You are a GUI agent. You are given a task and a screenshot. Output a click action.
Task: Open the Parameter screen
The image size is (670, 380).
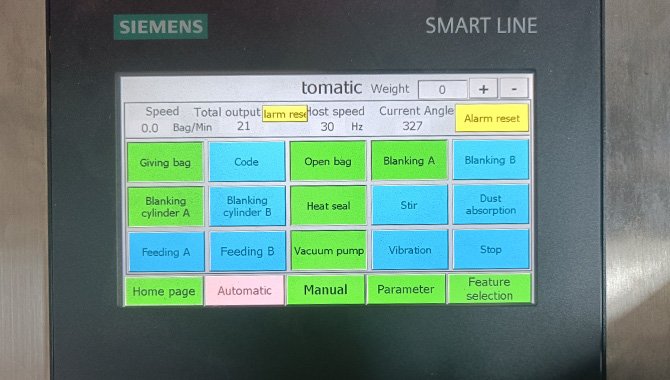tap(406, 289)
